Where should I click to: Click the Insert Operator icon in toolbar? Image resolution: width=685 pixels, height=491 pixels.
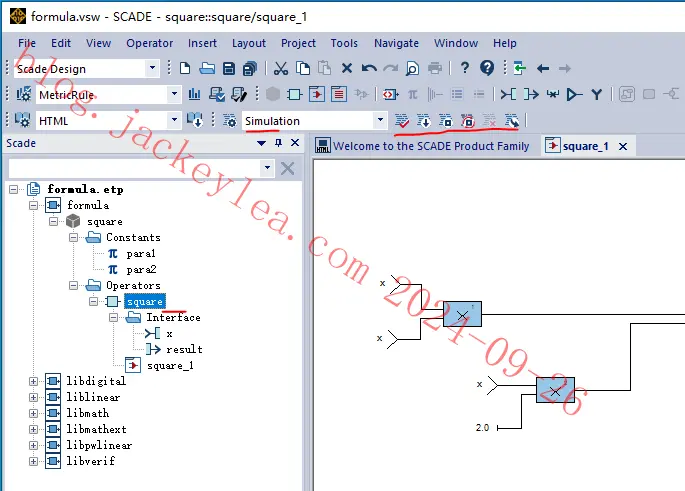tap(294, 94)
